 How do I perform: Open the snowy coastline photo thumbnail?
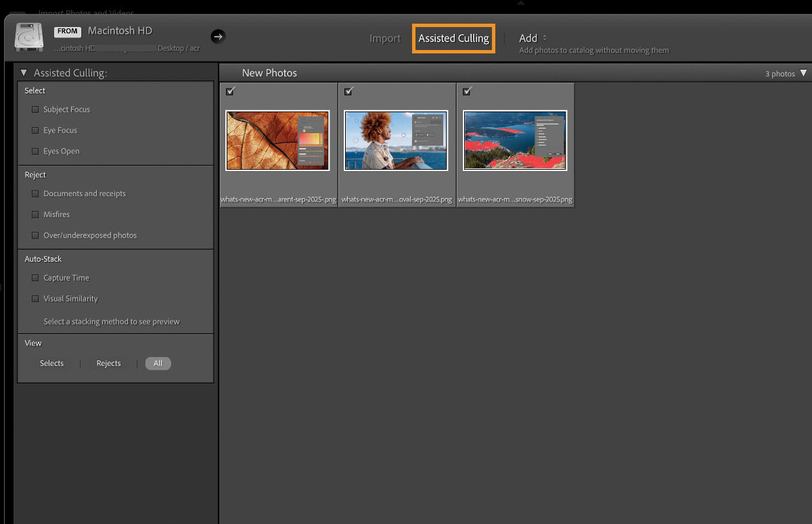pyautogui.click(x=515, y=140)
